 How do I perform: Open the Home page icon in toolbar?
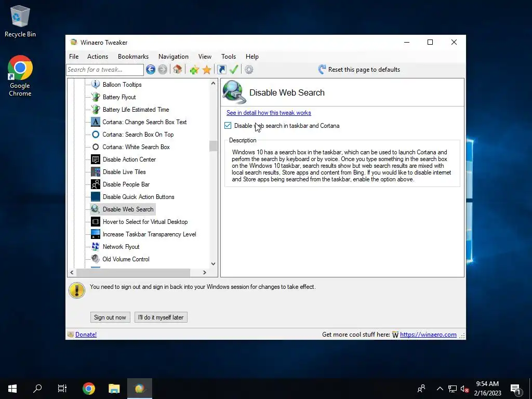tap(177, 70)
